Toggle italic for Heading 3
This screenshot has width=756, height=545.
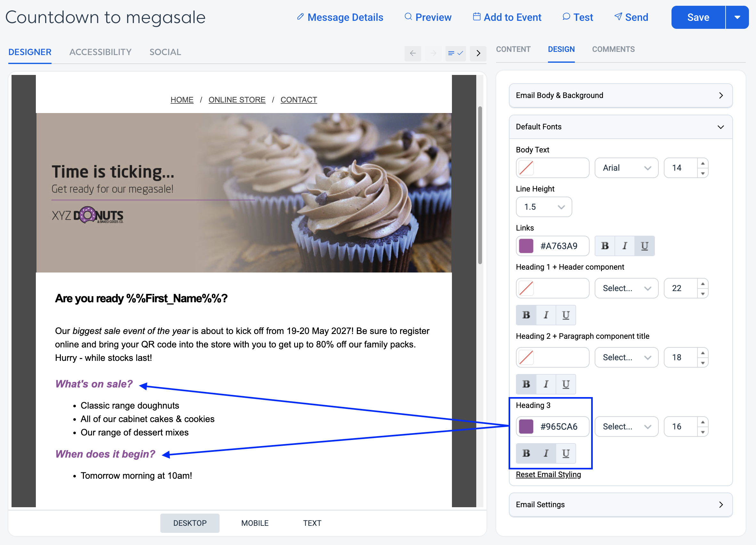pyautogui.click(x=546, y=453)
